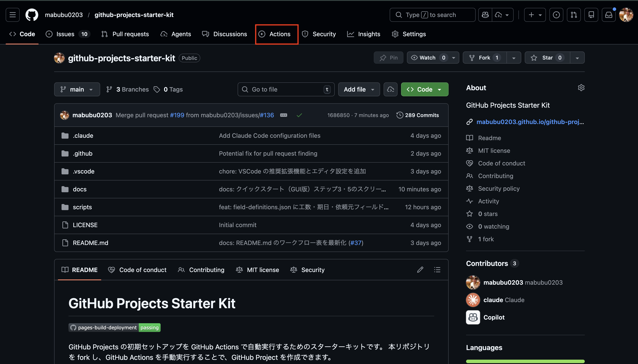Image resolution: width=638 pixels, height=364 pixels.
Task: Open the Add file dropdown
Action: [359, 89]
